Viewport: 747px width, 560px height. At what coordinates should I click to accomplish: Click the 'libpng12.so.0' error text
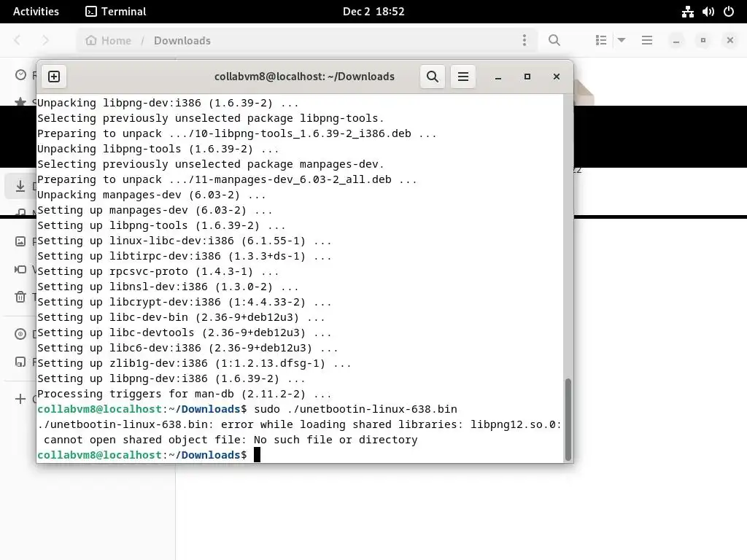coord(513,424)
